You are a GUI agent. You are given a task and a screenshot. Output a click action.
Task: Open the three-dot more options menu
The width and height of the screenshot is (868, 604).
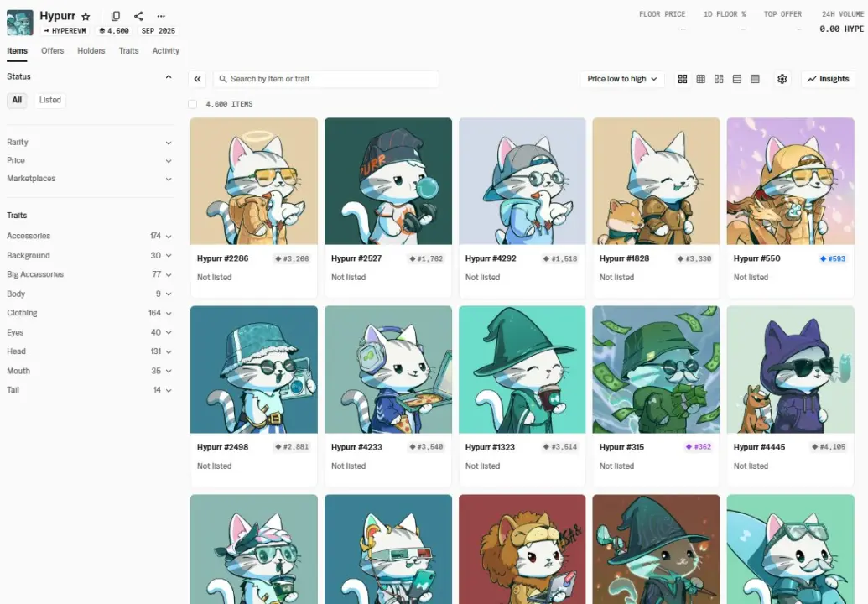(161, 16)
